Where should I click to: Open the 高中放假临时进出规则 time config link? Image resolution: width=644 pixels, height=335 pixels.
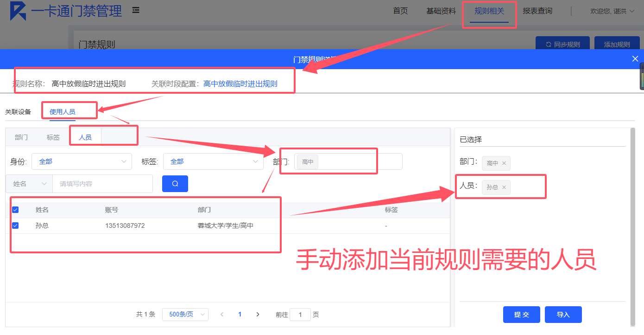pos(240,84)
